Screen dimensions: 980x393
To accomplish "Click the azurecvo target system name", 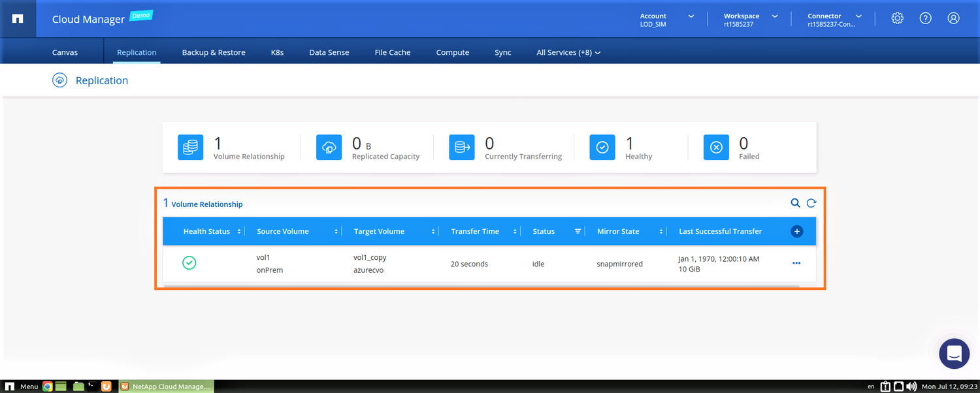I will (x=368, y=269).
